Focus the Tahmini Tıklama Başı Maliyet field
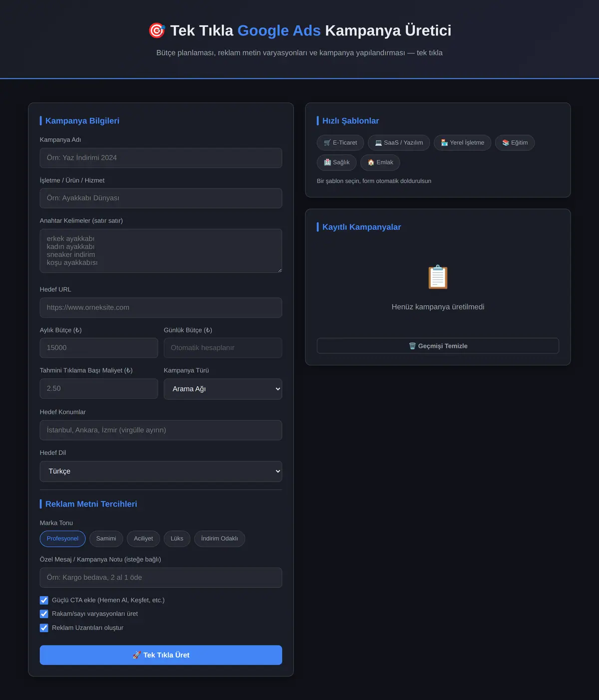This screenshot has width=599, height=700. [99, 388]
